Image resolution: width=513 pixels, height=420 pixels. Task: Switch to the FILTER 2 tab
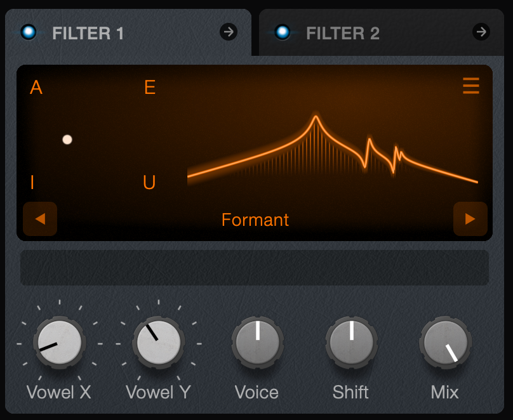click(x=343, y=33)
